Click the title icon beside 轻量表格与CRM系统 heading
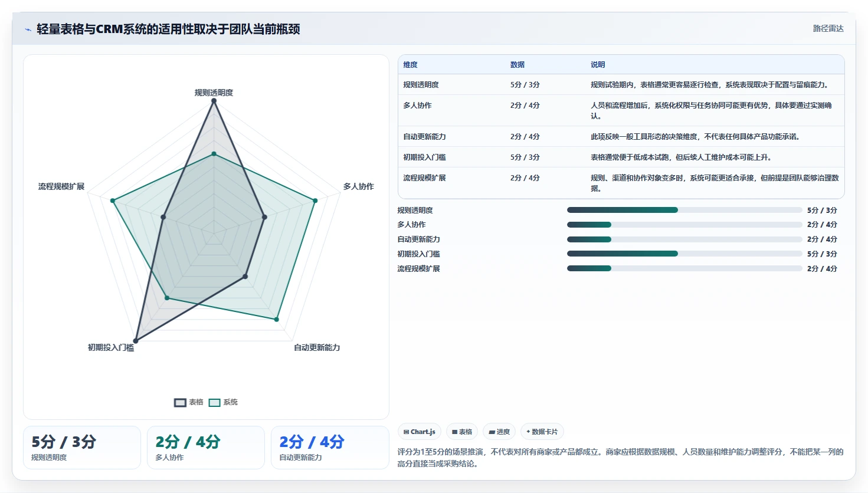The image size is (868, 493). click(28, 29)
